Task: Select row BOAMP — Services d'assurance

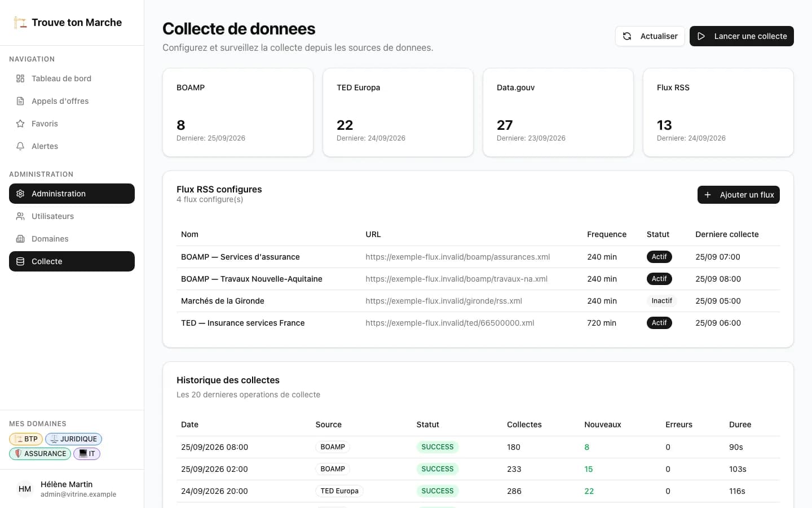Action: point(478,257)
